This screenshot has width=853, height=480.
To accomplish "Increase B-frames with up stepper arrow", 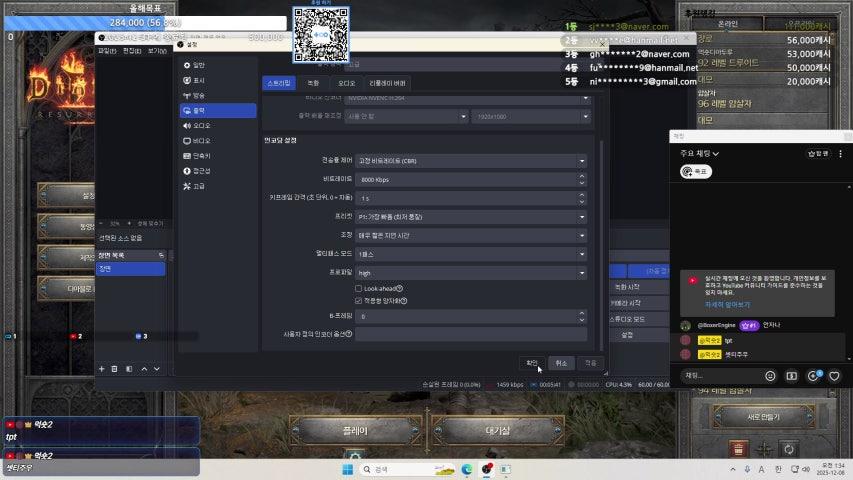I will pyautogui.click(x=582, y=313).
